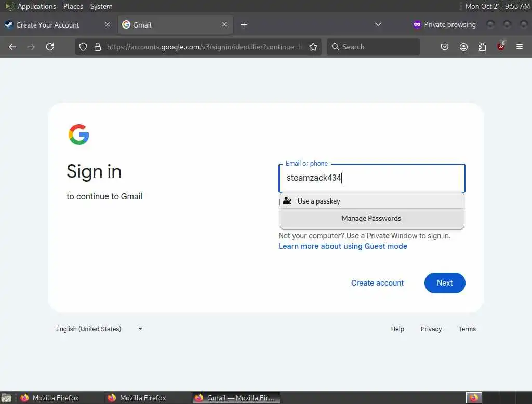Switch to the Create Your Account tab
The width and height of the screenshot is (532, 404).
(x=58, y=25)
